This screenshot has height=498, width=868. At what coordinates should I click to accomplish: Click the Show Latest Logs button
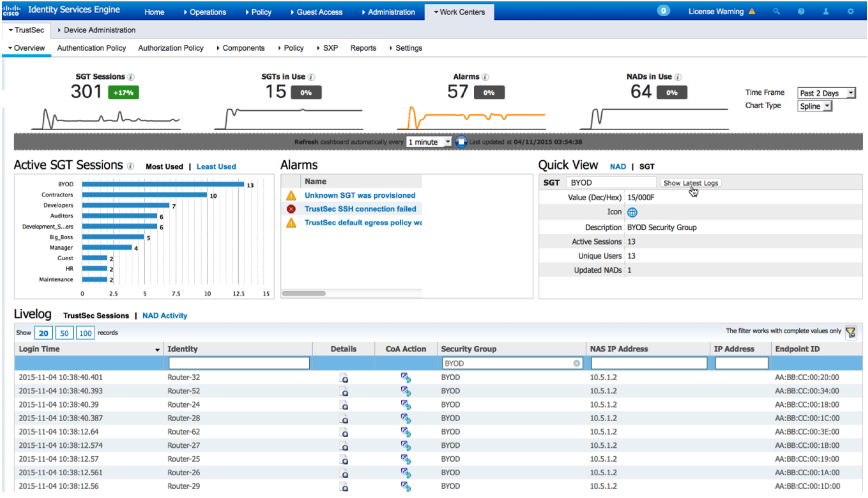tap(691, 183)
